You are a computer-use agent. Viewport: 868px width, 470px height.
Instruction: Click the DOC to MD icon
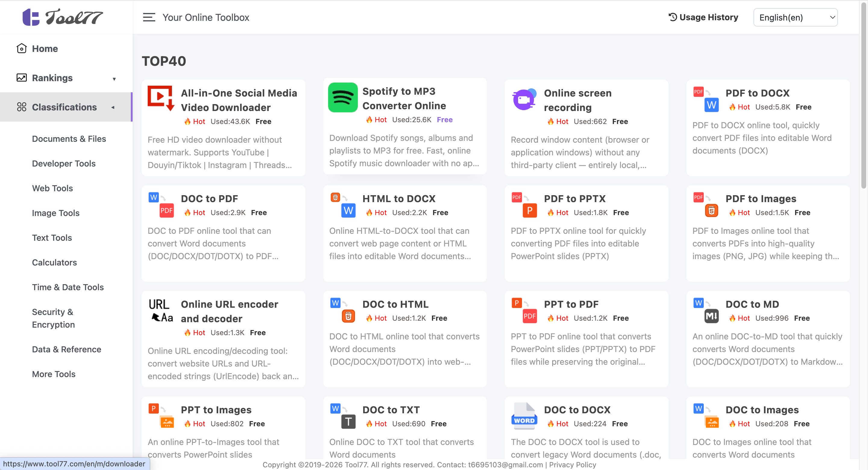pos(706,310)
